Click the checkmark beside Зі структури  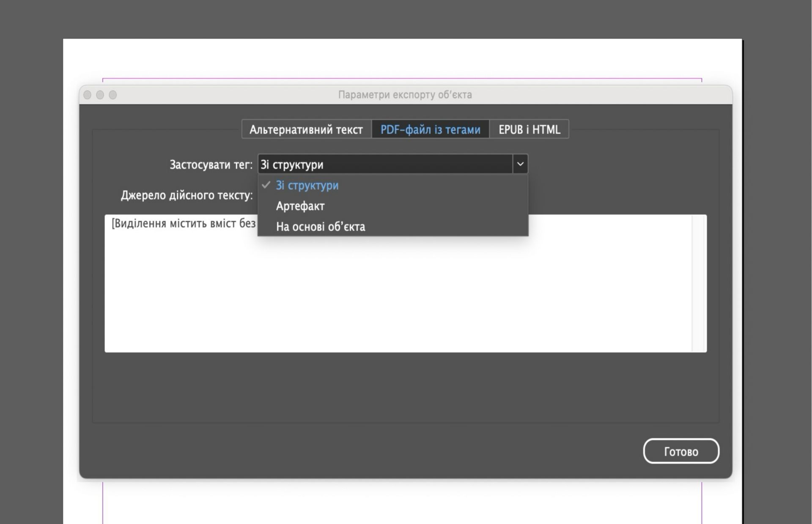pos(266,185)
